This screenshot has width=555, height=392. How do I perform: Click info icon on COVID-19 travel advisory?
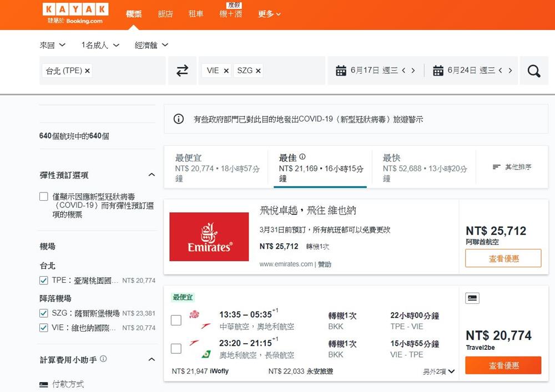tap(179, 119)
